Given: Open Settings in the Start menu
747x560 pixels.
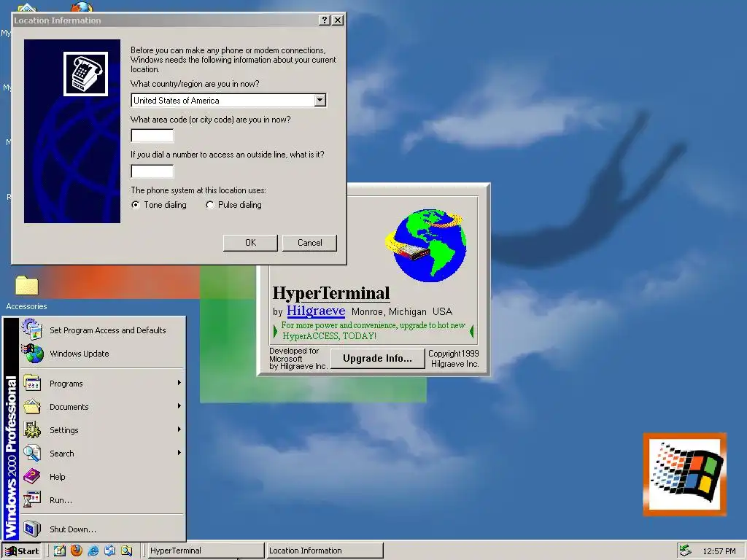Looking at the screenshot, I should tap(102, 430).
